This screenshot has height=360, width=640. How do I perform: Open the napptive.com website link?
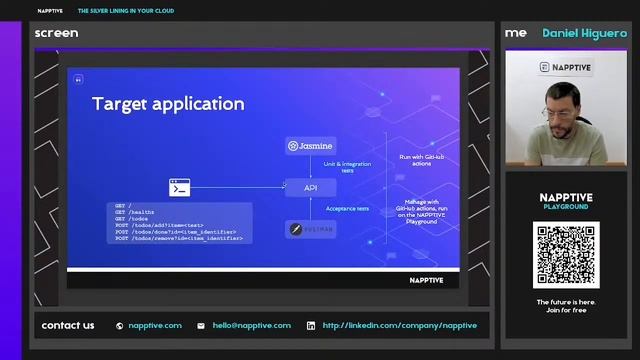155,325
